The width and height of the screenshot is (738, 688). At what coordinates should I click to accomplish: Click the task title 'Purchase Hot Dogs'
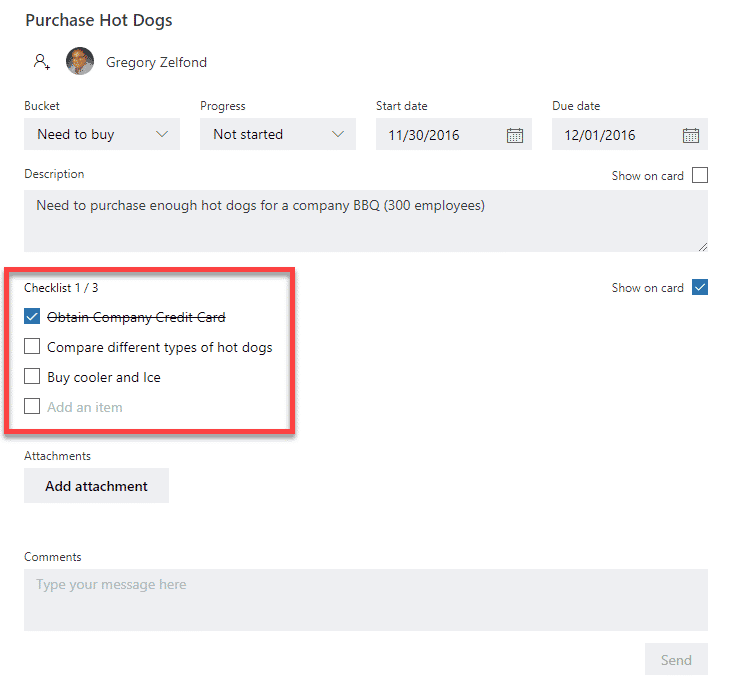[x=99, y=21]
